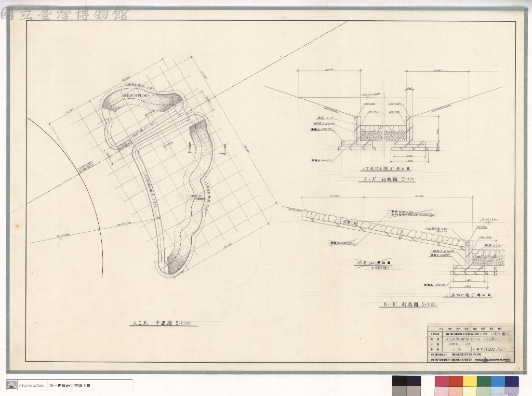This screenshot has width=532, height=396.
Task: Click the project name row in title block
Action: pos(470,334)
